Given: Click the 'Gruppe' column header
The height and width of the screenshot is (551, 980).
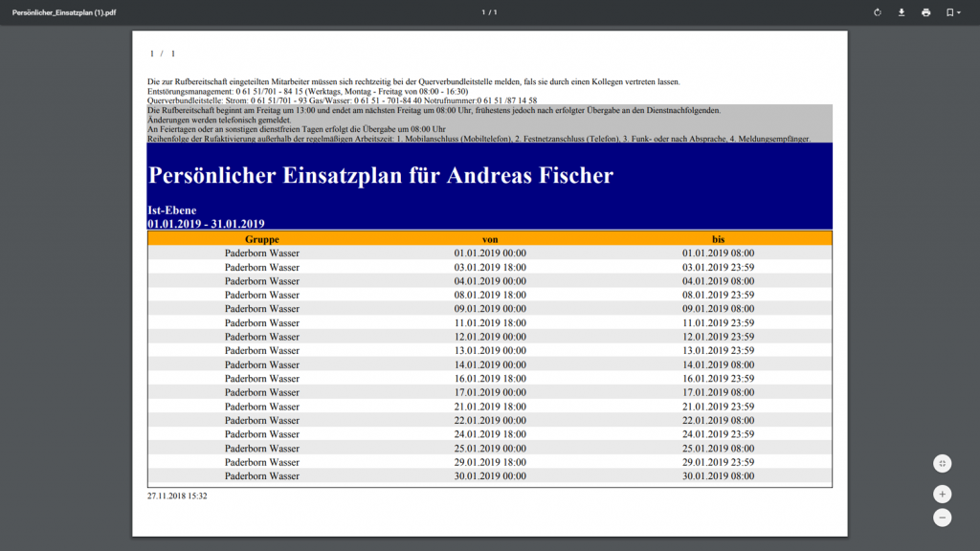Looking at the screenshot, I should click(261, 239).
